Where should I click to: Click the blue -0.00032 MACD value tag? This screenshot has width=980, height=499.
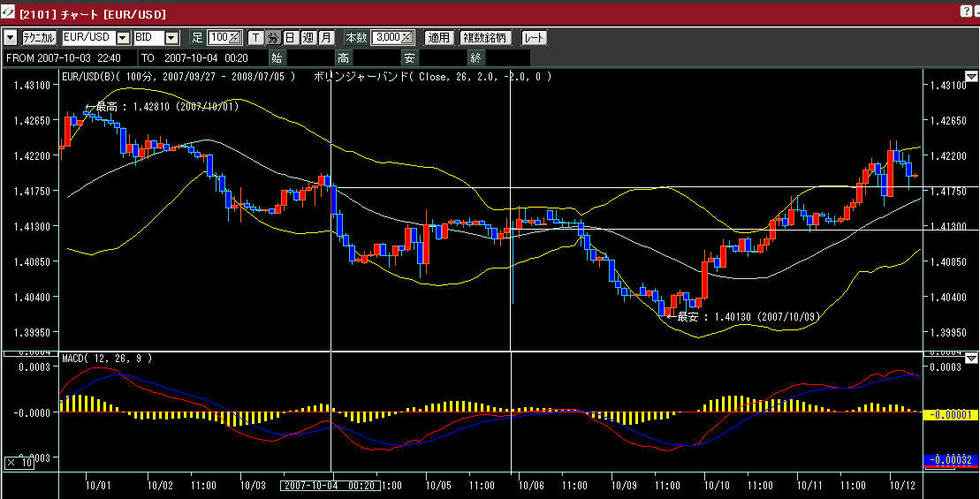point(950,459)
